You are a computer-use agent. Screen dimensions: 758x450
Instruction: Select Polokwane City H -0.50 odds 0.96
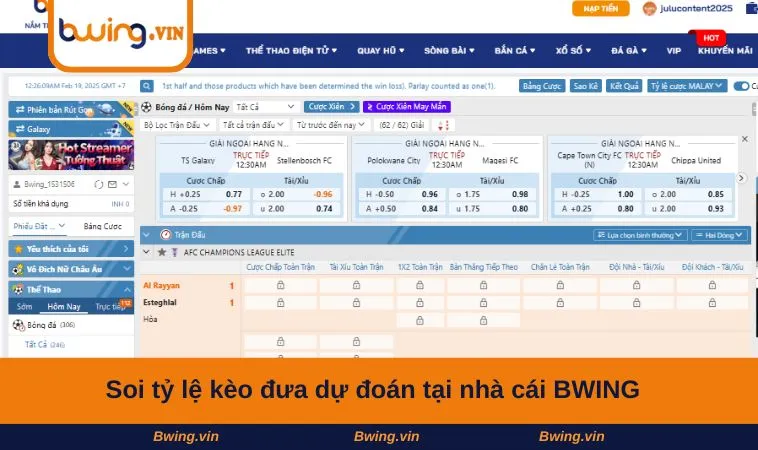click(x=401, y=194)
